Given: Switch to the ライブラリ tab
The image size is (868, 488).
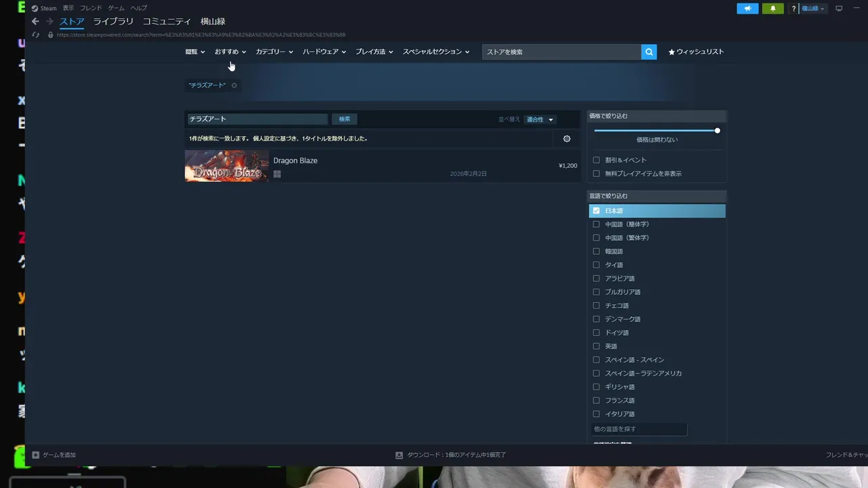Looking at the screenshot, I should click(113, 22).
